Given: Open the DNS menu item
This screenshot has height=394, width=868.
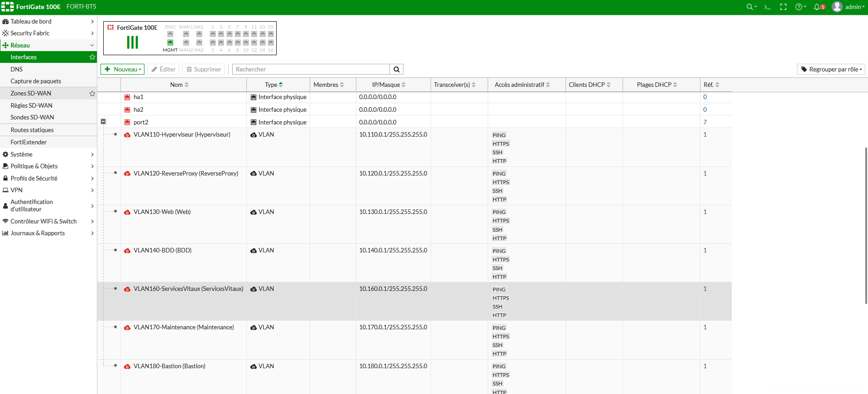Looking at the screenshot, I should [x=17, y=69].
